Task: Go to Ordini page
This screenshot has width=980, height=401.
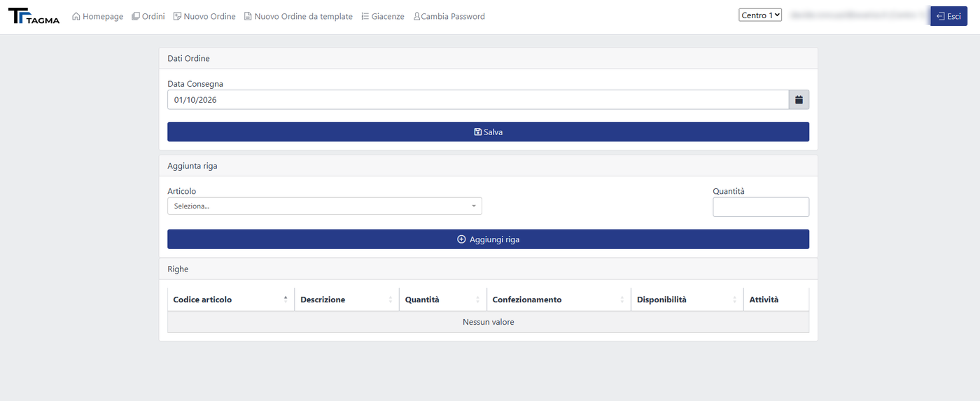Action: click(148, 16)
